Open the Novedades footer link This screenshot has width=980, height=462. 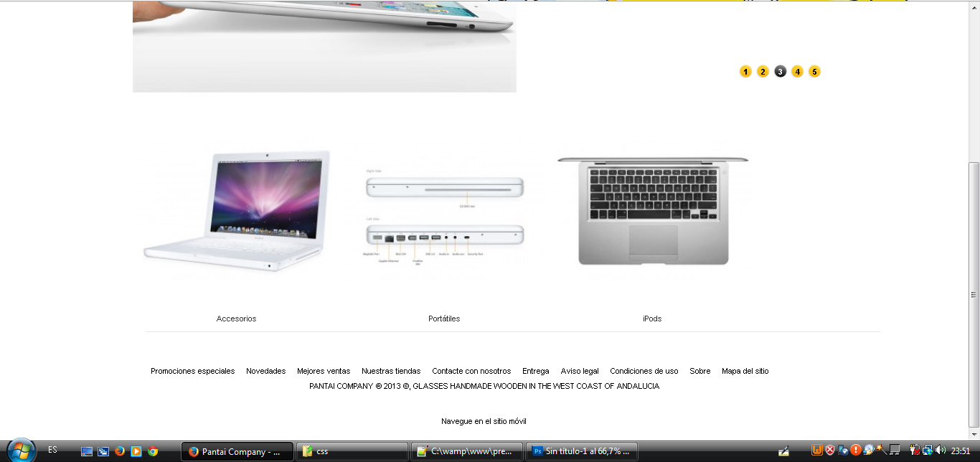[x=266, y=371]
